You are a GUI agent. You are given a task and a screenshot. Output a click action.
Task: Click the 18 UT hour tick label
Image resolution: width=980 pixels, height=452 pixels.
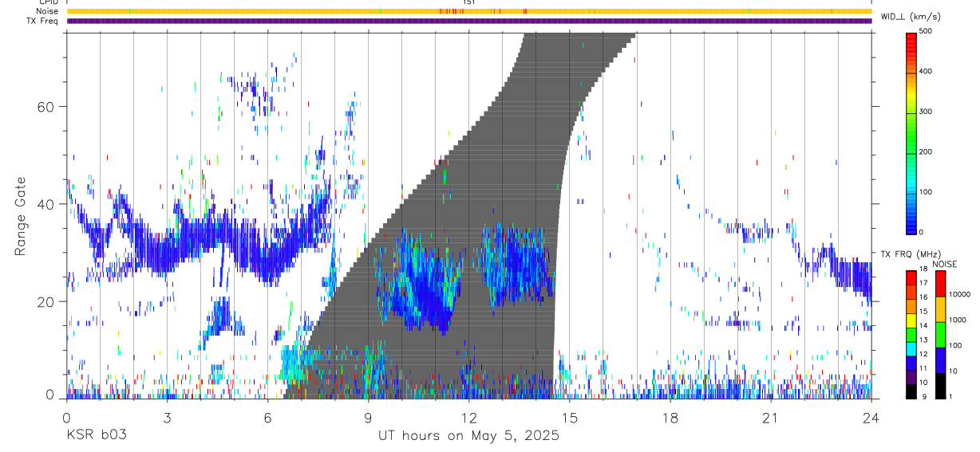(x=670, y=417)
